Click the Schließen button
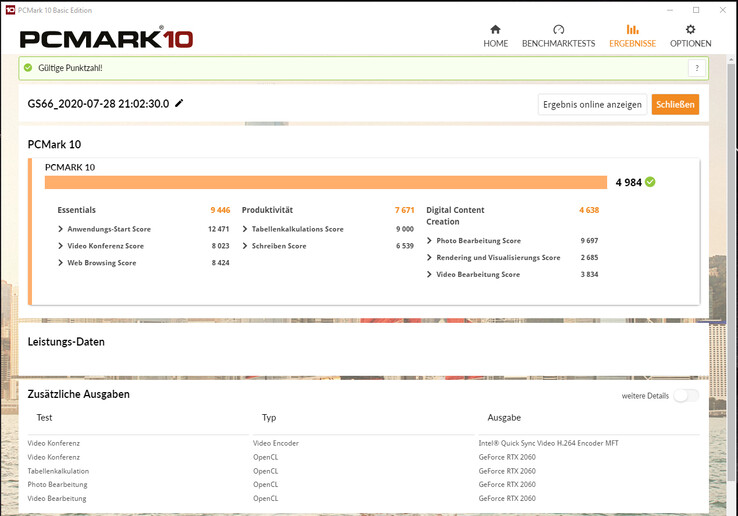Screen dimensions: 738x516 pyautogui.click(x=675, y=105)
